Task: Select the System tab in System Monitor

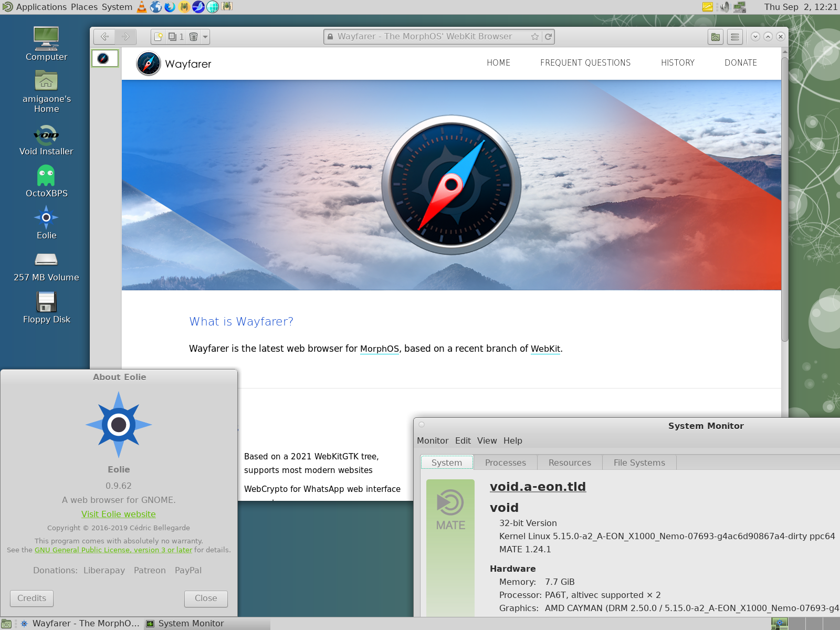Action: click(447, 463)
